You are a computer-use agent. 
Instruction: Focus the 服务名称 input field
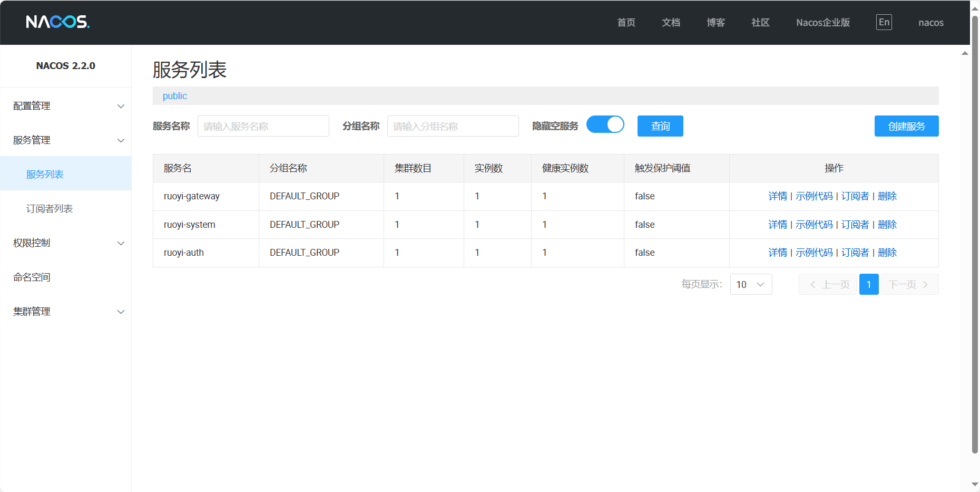263,126
